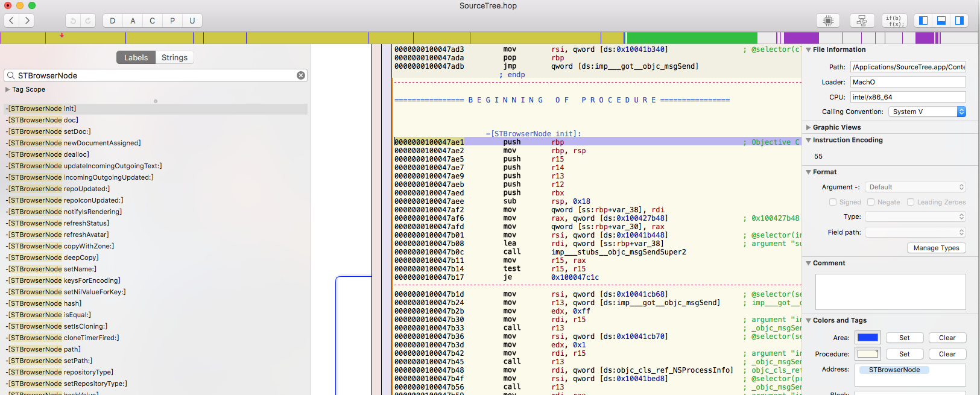Screen dimensions: 980x395
Task: Mark selection as procedure with P button
Action: (x=172, y=21)
